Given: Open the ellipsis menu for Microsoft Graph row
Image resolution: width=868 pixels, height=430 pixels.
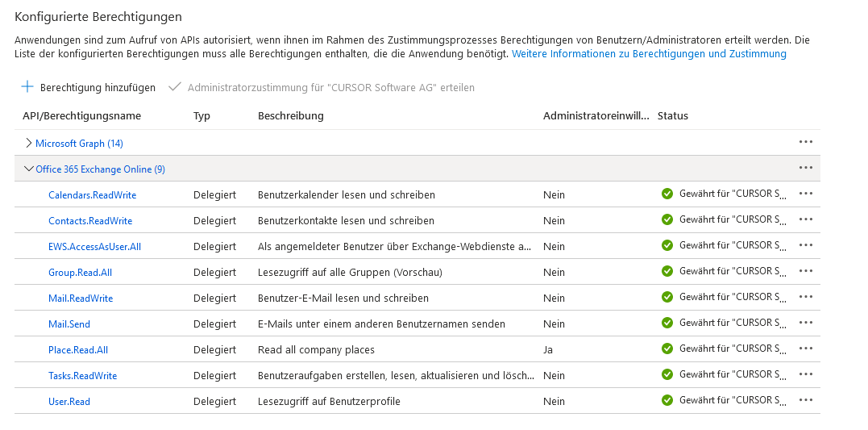Looking at the screenshot, I should pyautogui.click(x=805, y=142).
